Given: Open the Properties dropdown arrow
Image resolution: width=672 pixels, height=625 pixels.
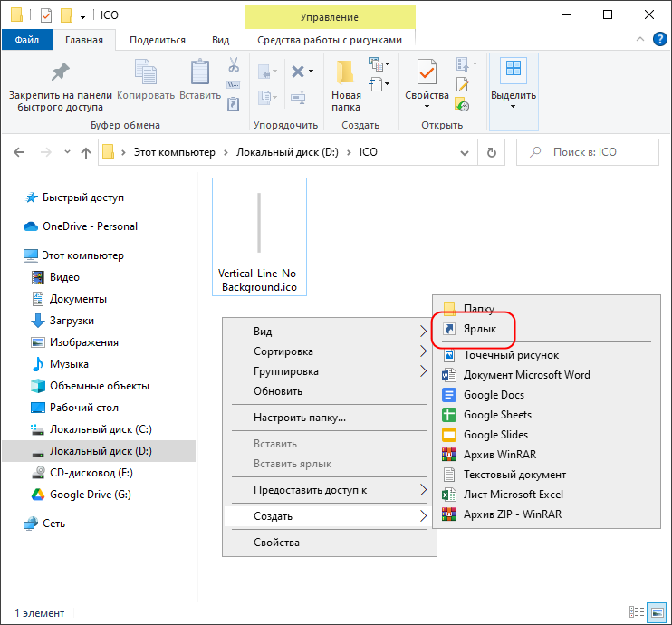Looking at the screenshot, I should [x=427, y=106].
